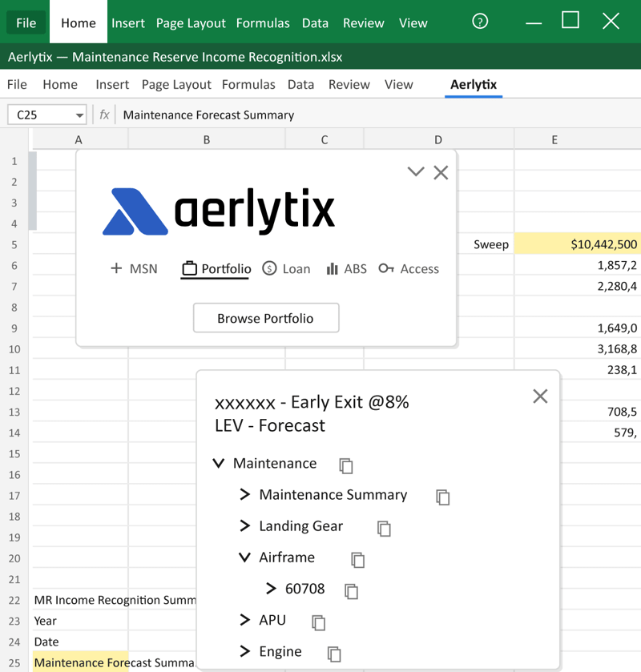Copy icon next to 60708
Screen dimensions: 641x672
pyautogui.click(x=351, y=591)
